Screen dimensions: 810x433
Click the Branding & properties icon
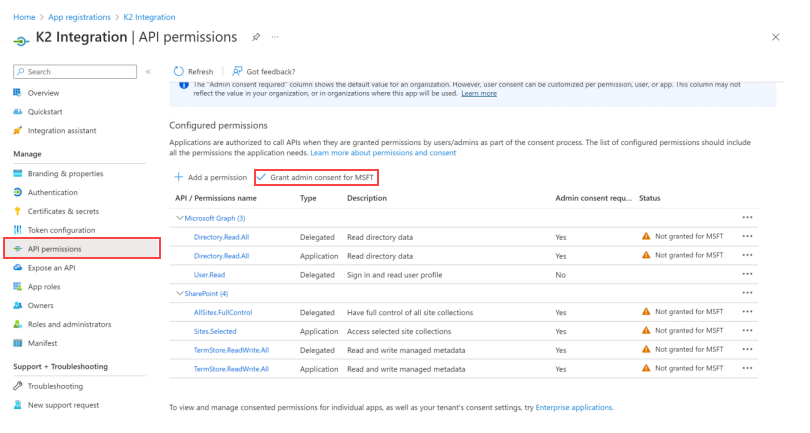tap(18, 174)
